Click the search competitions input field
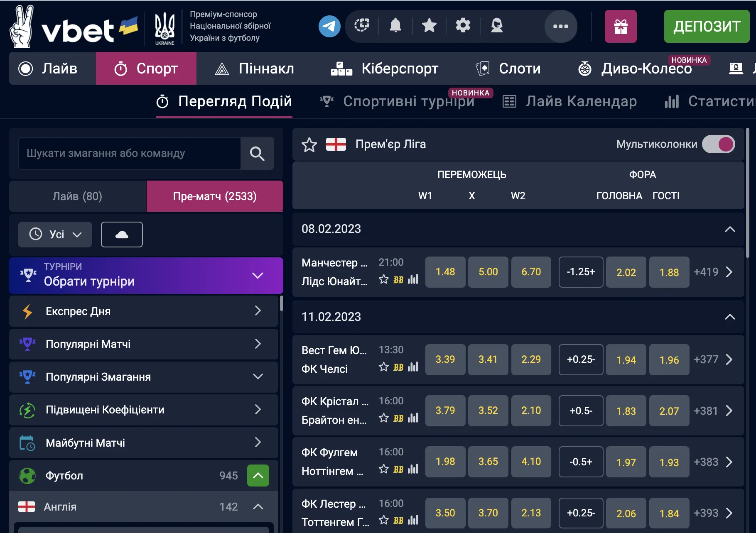The image size is (756, 533). (x=130, y=153)
